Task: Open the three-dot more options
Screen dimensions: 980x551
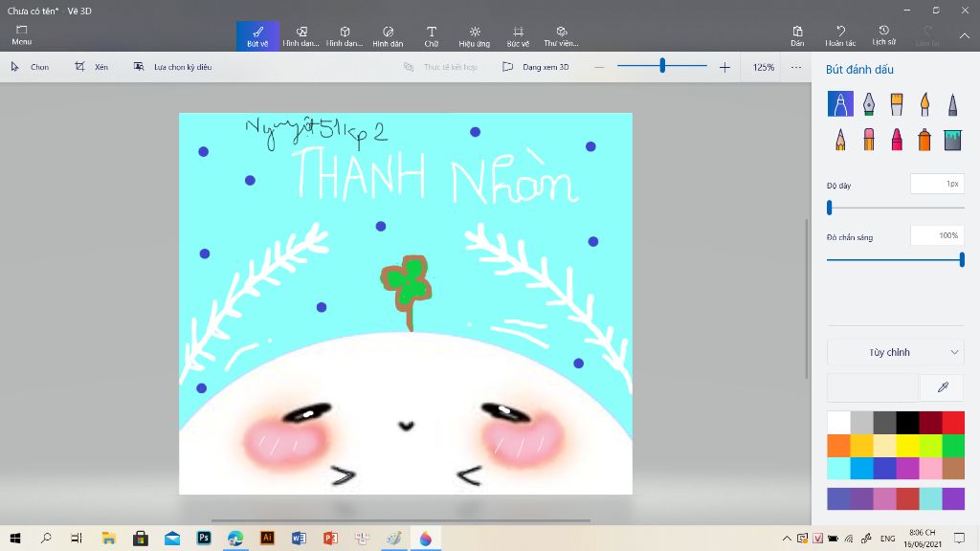Action: pos(795,67)
